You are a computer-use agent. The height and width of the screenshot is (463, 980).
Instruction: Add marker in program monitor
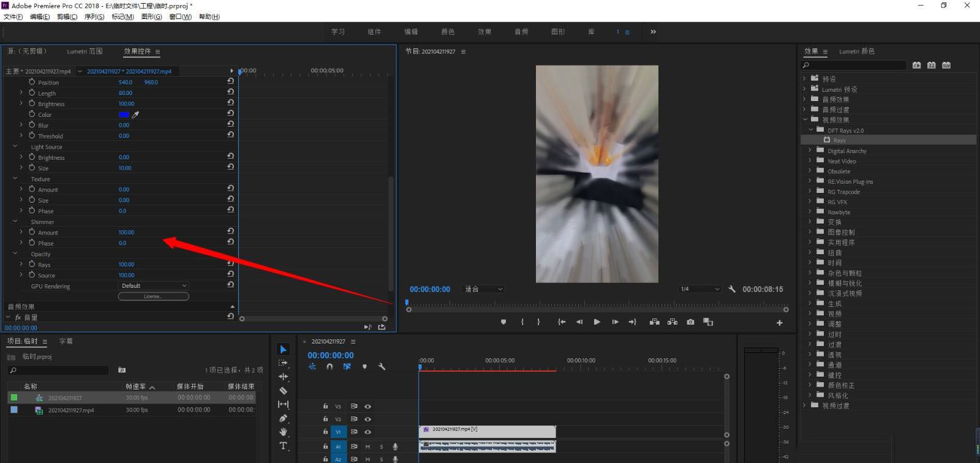click(503, 322)
